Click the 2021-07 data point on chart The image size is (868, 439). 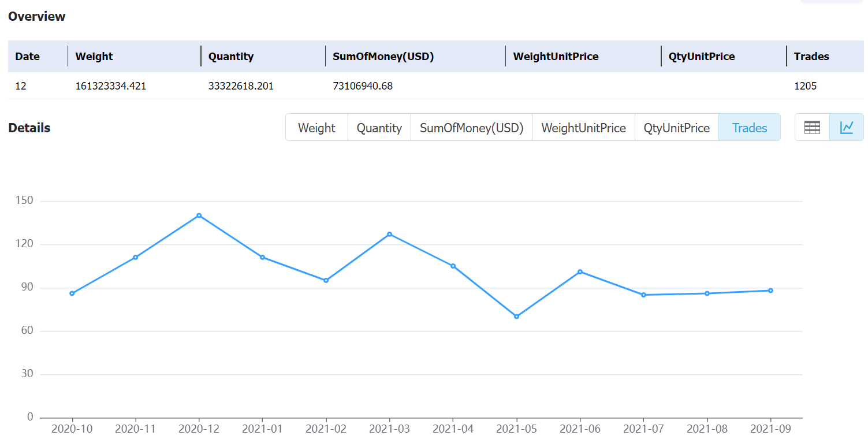[x=644, y=295]
